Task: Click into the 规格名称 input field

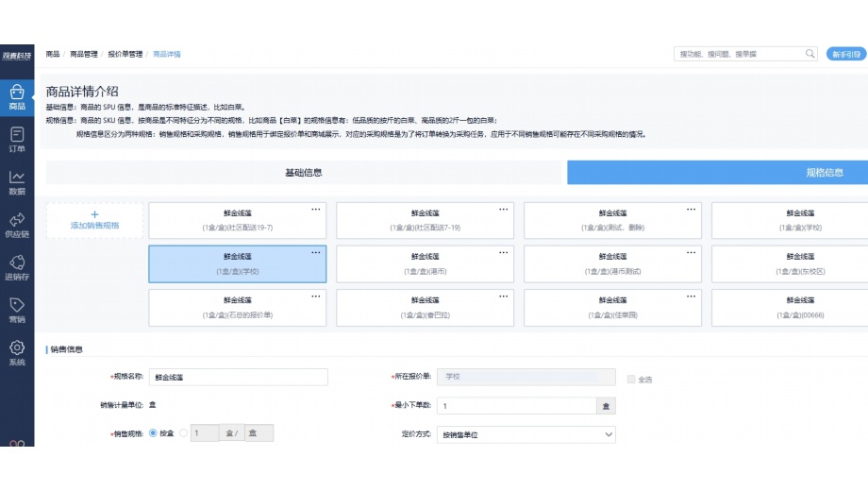Action: (238, 377)
